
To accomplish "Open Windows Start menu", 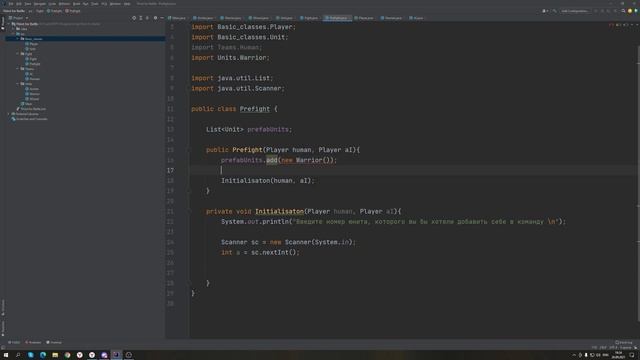I will pyautogui.click(x=6, y=355).
